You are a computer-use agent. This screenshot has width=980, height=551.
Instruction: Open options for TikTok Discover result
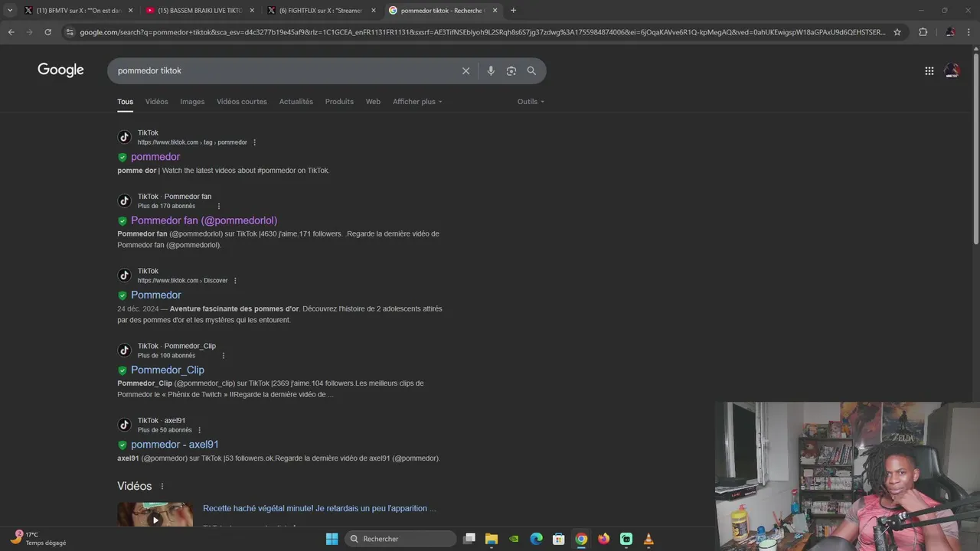coord(235,281)
